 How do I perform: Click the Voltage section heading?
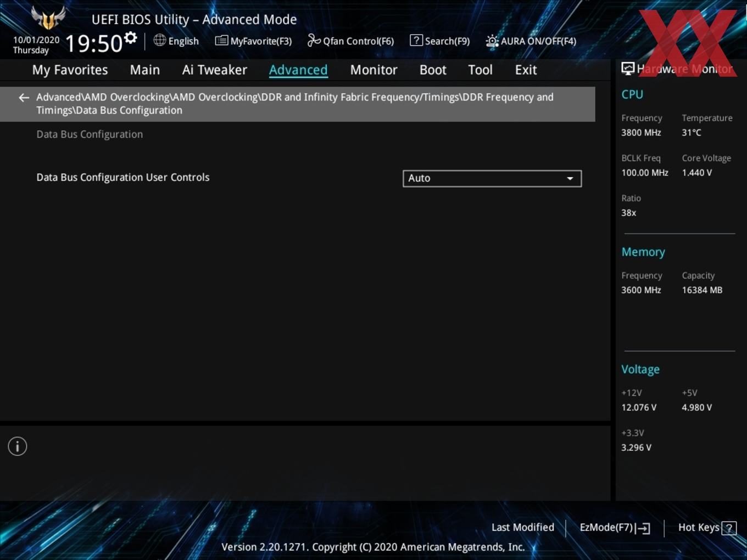(640, 369)
